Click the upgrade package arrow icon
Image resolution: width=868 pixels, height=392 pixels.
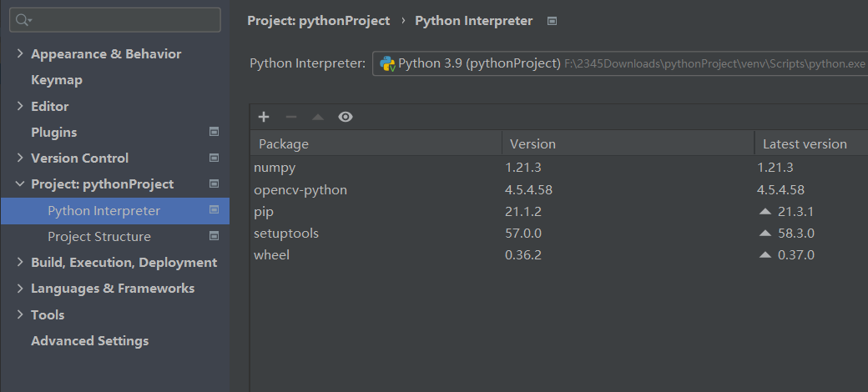coord(318,117)
